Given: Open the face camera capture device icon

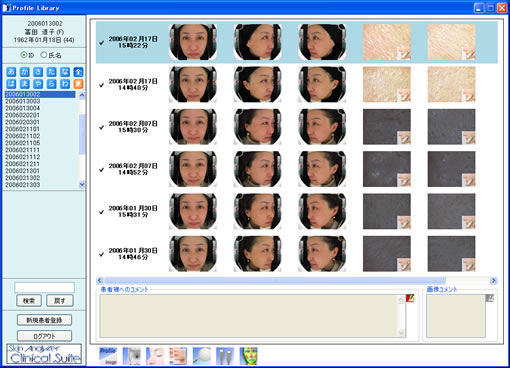Looking at the screenshot, I should (132, 356).
